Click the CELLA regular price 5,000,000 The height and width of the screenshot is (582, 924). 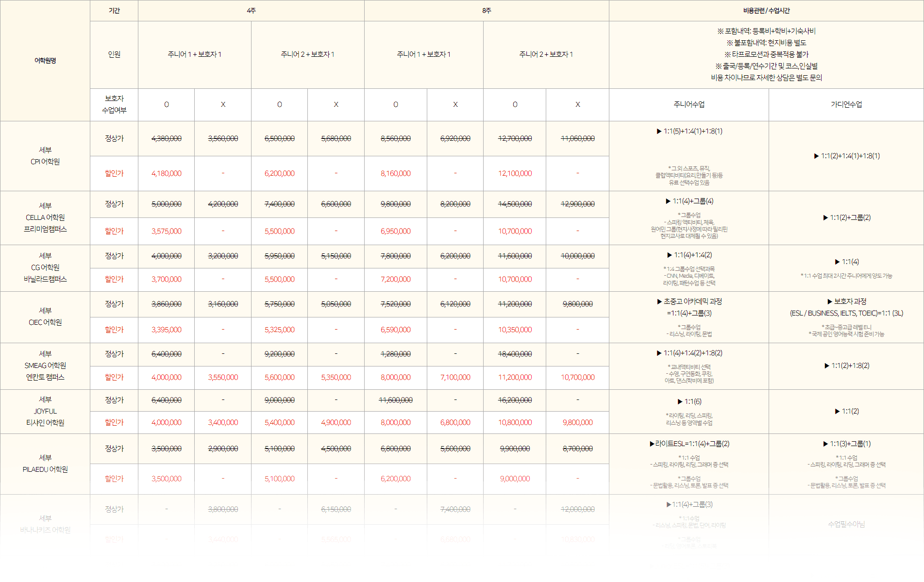pyautogui.click(x=167, y=204)
